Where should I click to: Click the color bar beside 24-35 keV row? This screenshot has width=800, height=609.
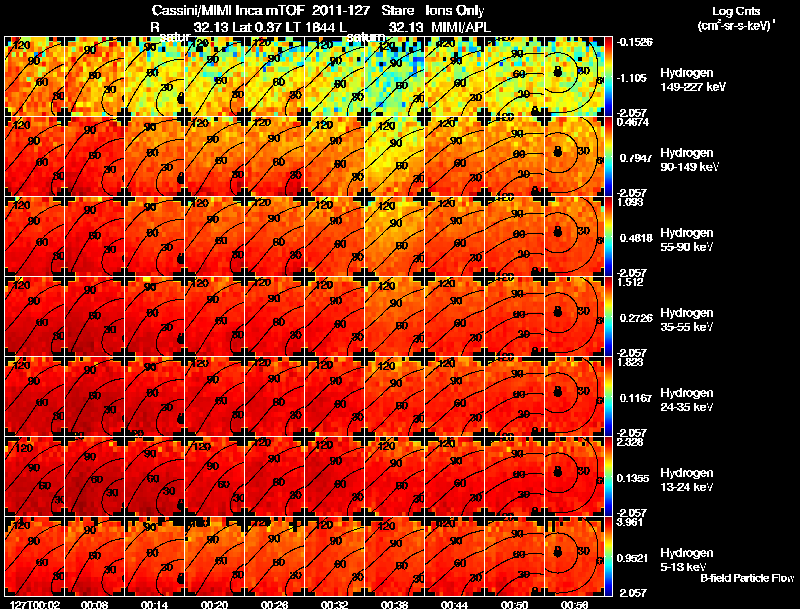tap(608, 397)
